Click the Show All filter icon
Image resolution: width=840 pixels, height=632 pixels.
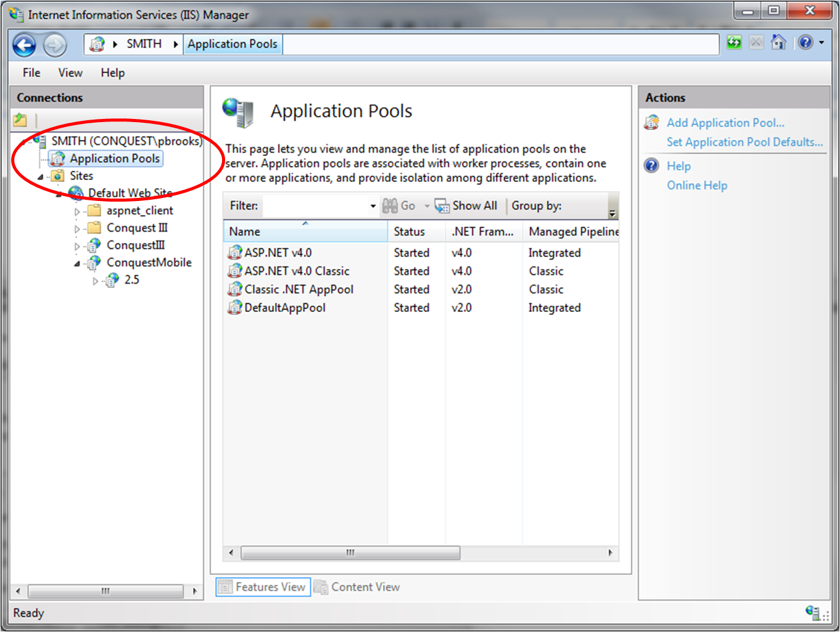point(442,206)
